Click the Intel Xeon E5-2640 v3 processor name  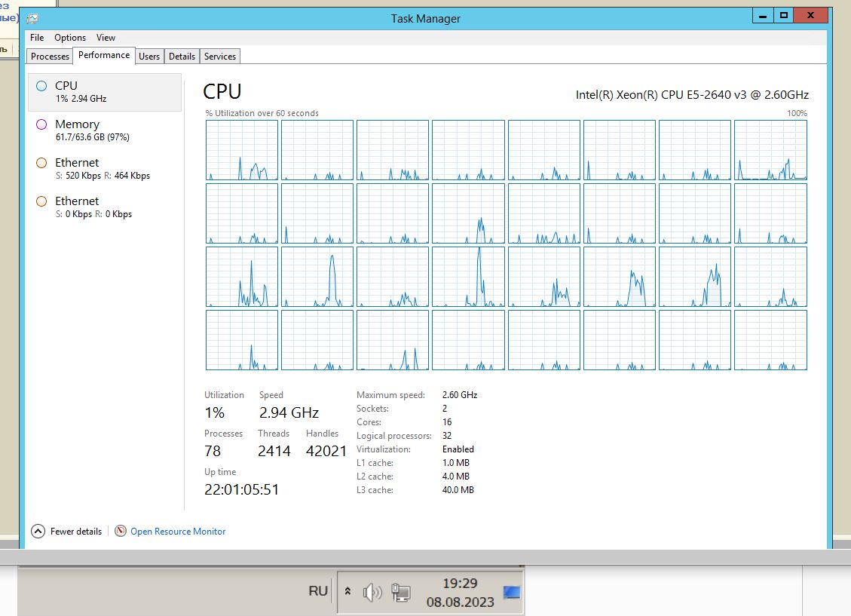click(x=692, y=95)
